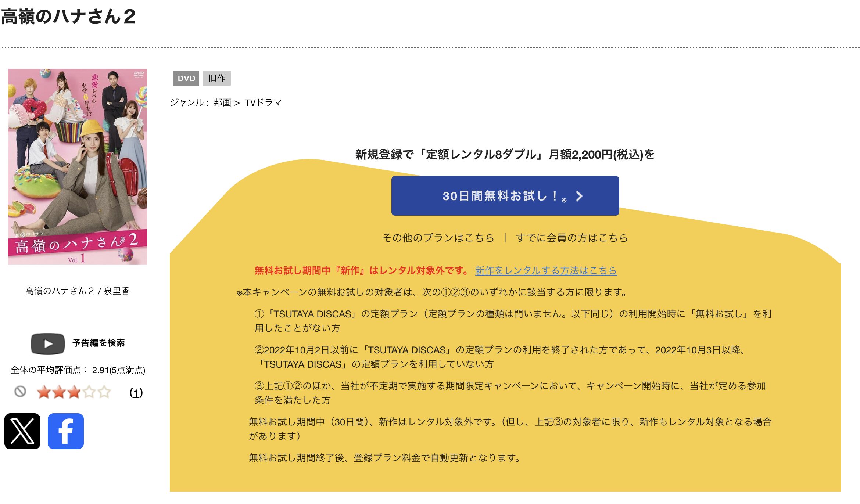Image resolution: width=860 pixels, height=504 pixels.
Task: Click the average score text 2.91(5点満点)
Action: [118, 370]
